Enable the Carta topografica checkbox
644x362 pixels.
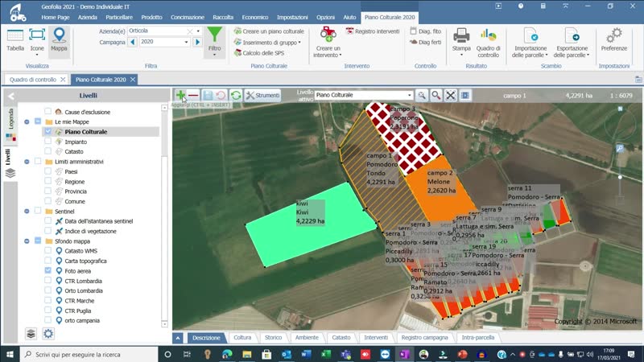click(x=48, y=261)
